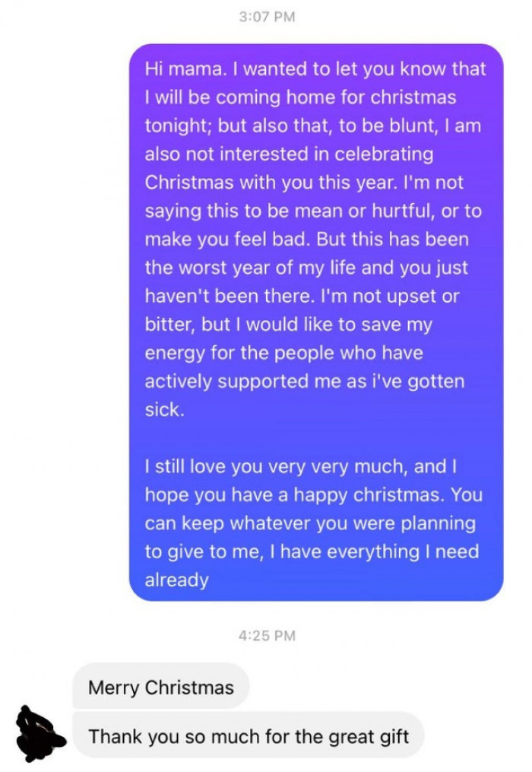Tap the 3:07 PM timestamp
Image resolution: width=532 pixels, height=772 pixels.
coord(265,17)
